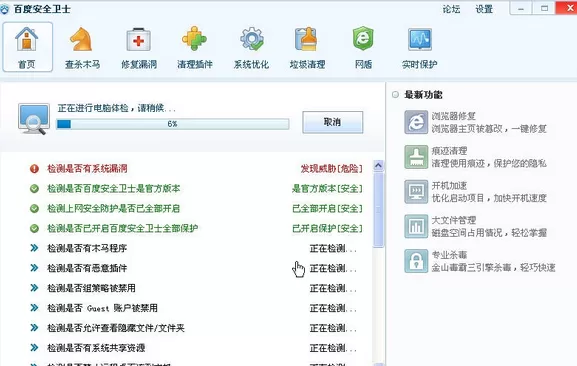Open 查杀木马 trojan scan icon
This screenshot has height=366, width=577.
(x=81, y=39)
